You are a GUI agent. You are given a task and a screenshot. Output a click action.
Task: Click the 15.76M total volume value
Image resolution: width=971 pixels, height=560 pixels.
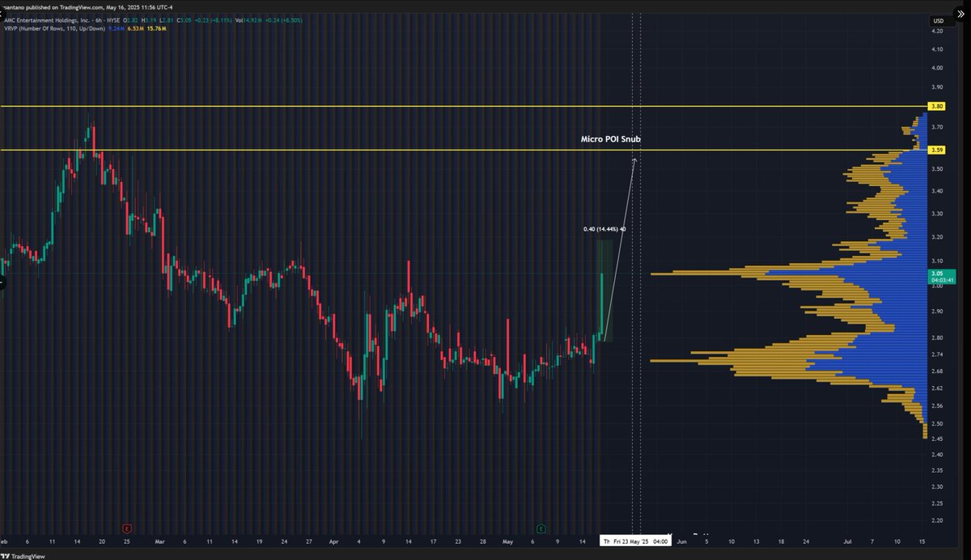click(156, 28)
